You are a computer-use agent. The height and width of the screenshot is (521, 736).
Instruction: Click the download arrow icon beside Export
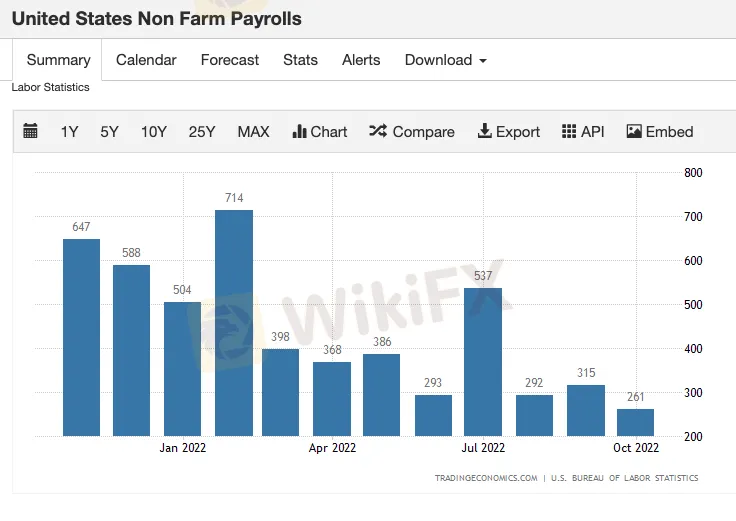(x=484, y=131)
